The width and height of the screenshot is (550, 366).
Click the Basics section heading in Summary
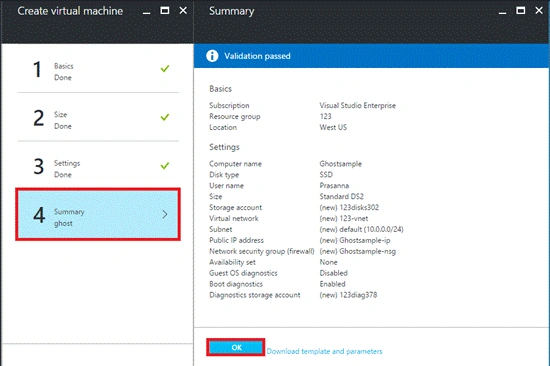pos(220,89)
